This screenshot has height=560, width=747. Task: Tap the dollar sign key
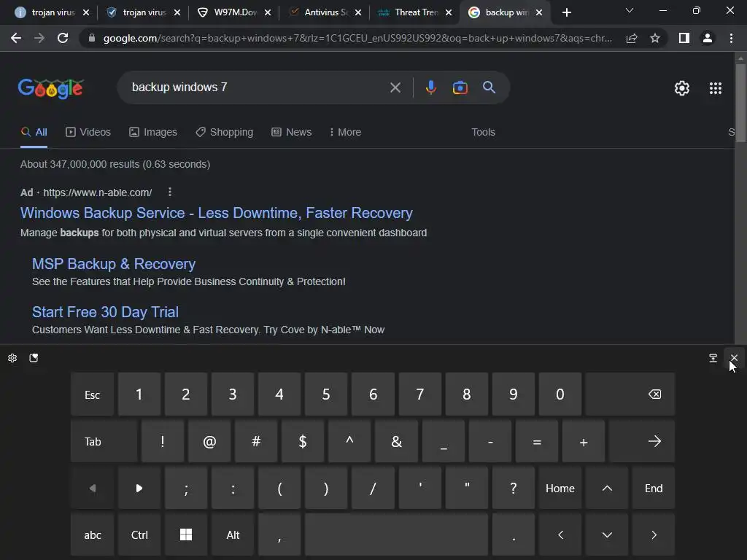(x=303, y=441)
